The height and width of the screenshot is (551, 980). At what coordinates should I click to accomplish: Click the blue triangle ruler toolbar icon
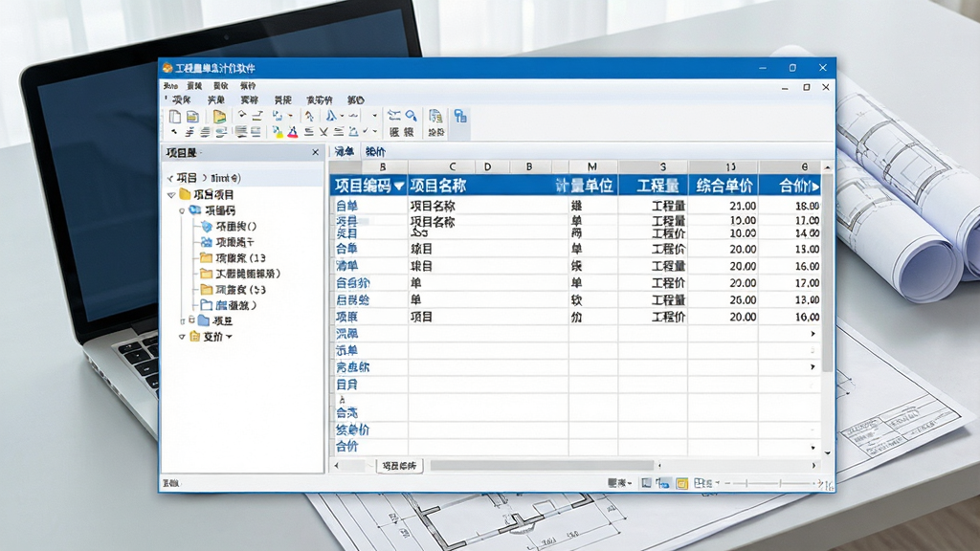click(x=331, y=116)
